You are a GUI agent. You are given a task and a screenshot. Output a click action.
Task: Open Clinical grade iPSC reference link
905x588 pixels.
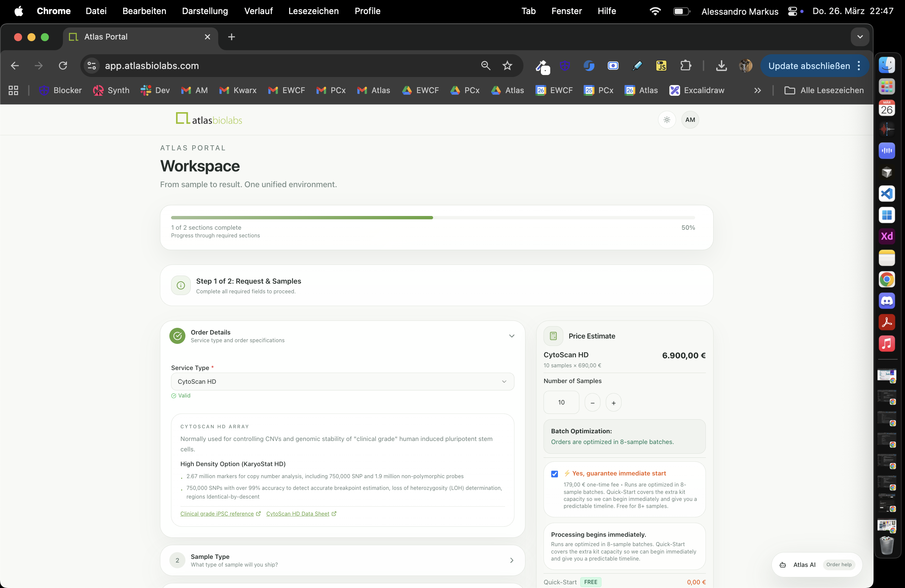coord(217,514)
